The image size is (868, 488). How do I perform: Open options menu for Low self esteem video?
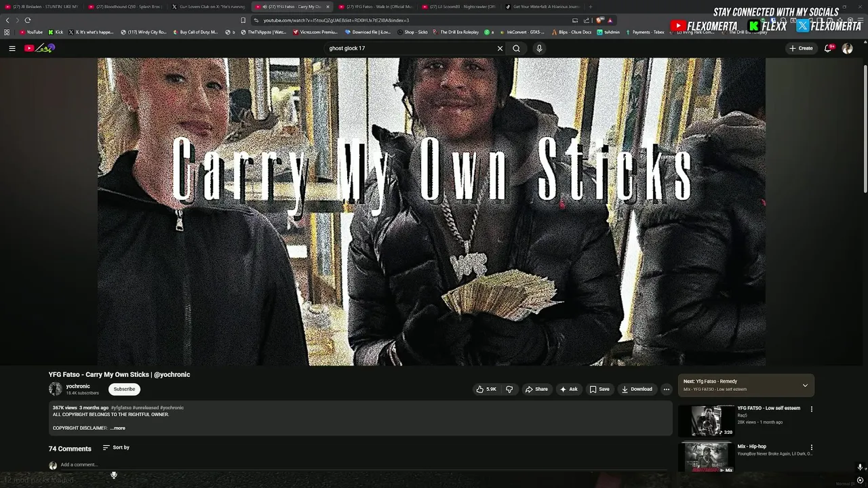click(811, 409)
